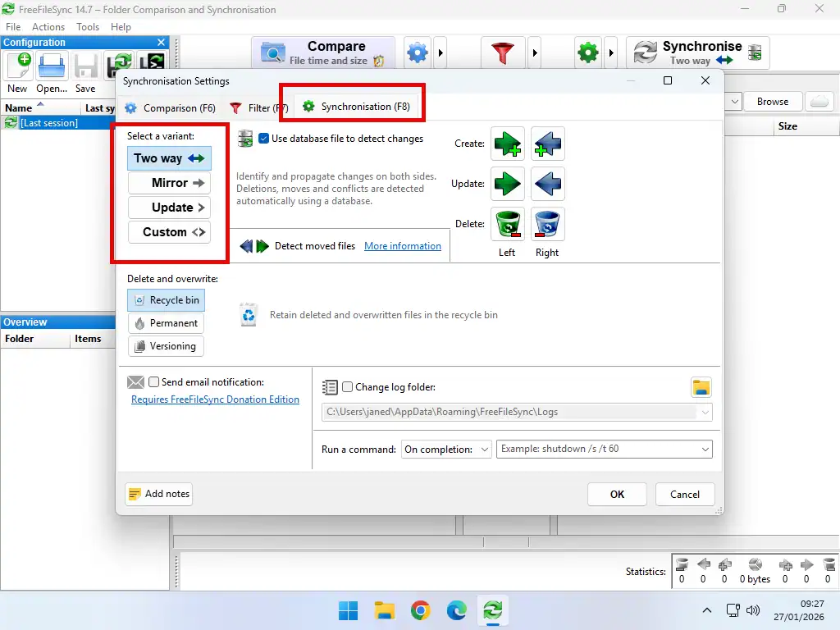Click the Create left green arrow icon

click(x=508, y=144)
